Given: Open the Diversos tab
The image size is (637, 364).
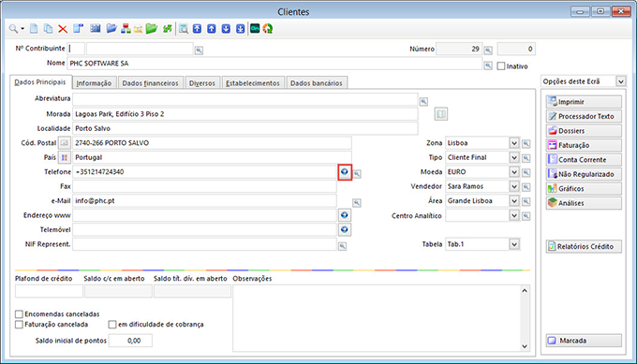Looking at the screenshot, I should click(x=202, y=82).
